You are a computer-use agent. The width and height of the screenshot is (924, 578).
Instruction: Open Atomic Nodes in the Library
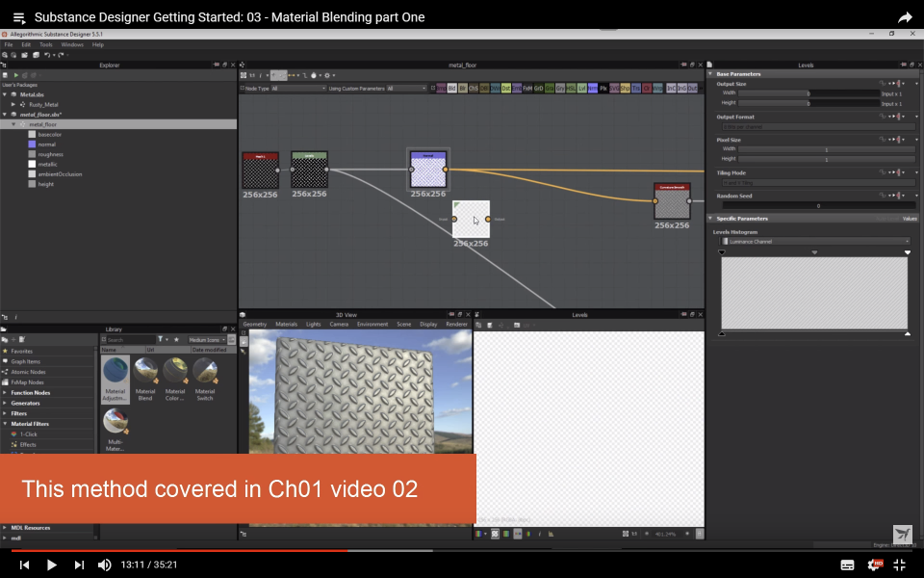click(28, 372)
